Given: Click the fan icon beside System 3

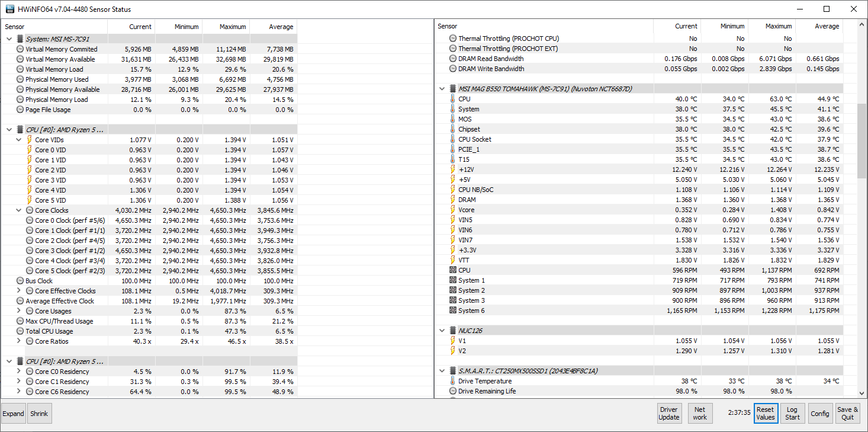Looking at the screenshot, I should [x=453, y=300].
